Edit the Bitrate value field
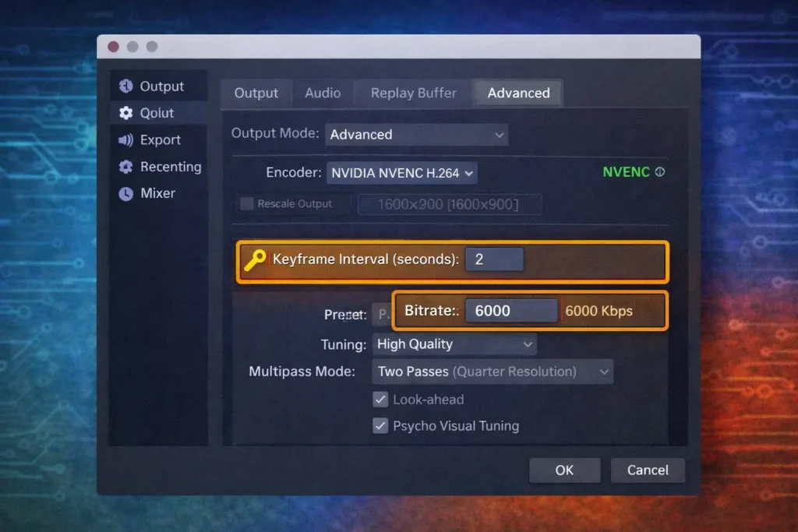The image size is (798, 532). click(x=511, y=310)
